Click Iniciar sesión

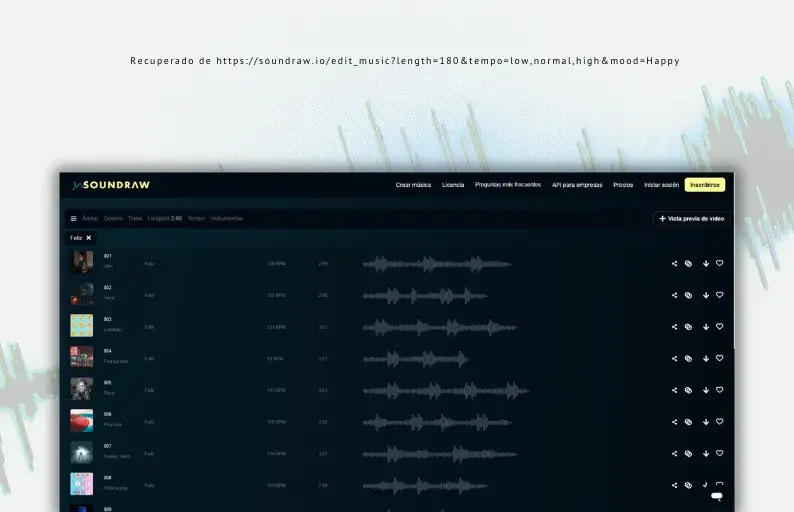coord(661,185)
